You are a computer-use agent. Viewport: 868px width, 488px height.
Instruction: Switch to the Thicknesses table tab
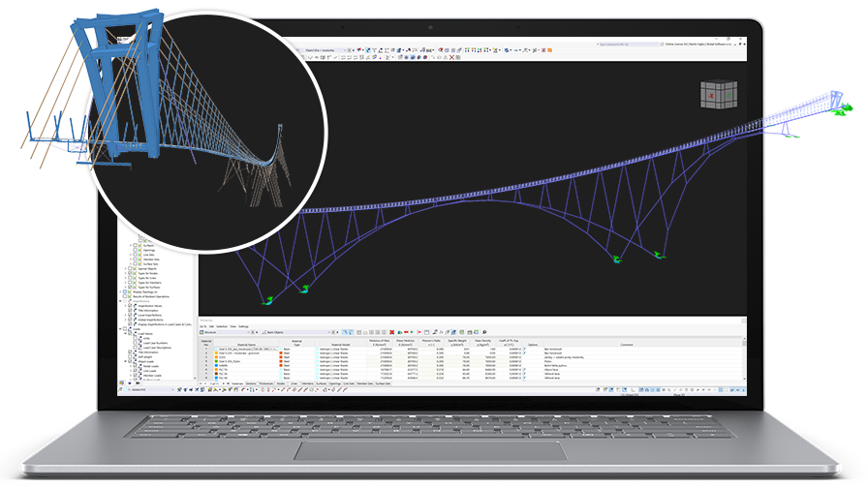click(266, 383)
